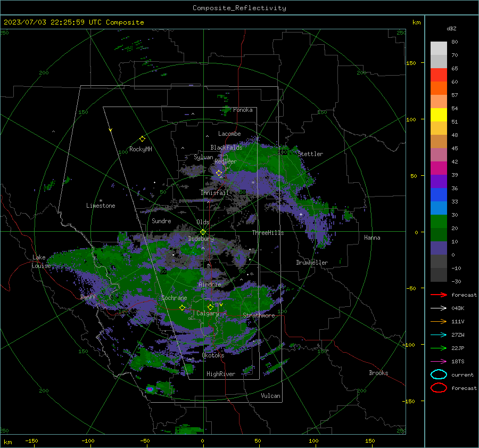
Task: Select the topmost 80-70 dBZ light gray swatch
Action: [x=439, y=48]
